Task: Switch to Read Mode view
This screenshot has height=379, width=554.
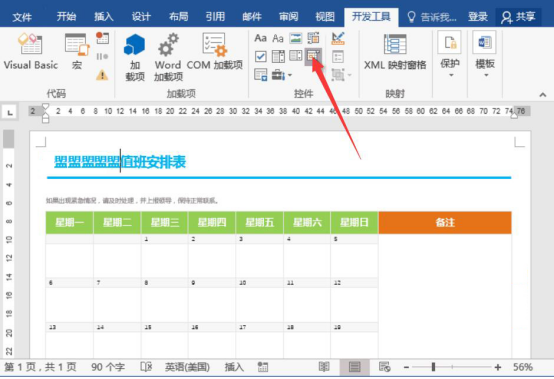Action: (324, 367)
